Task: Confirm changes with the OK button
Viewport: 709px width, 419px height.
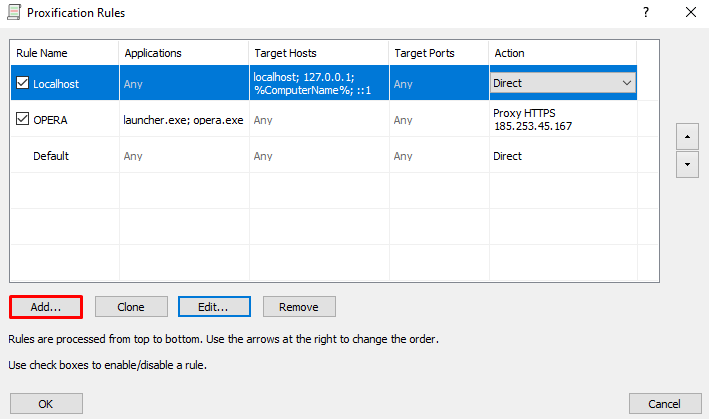Action: pyautogui.click(x=46, y=404)
